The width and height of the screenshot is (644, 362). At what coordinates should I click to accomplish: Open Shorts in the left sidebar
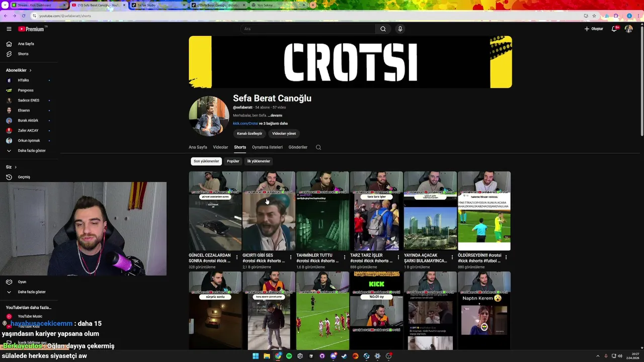pyautogui.click(x=23, y=54)
